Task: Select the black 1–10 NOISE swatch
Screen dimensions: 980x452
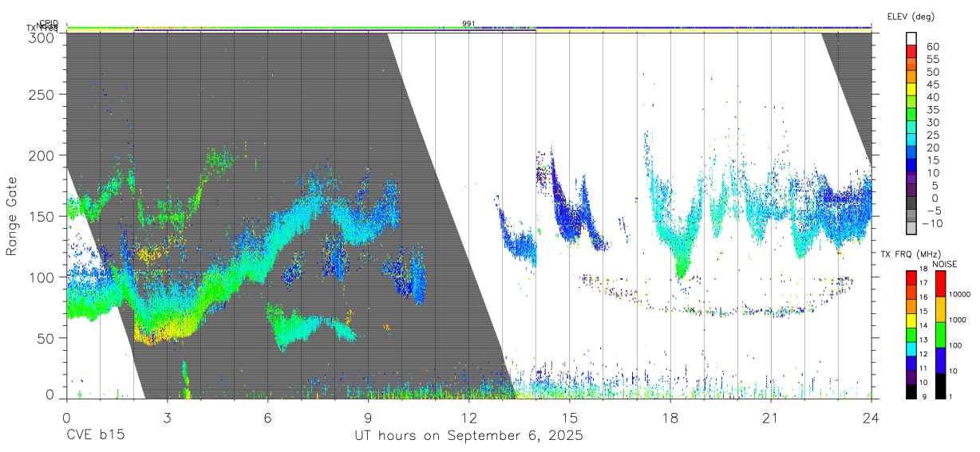Action: [x=940, y=386]
